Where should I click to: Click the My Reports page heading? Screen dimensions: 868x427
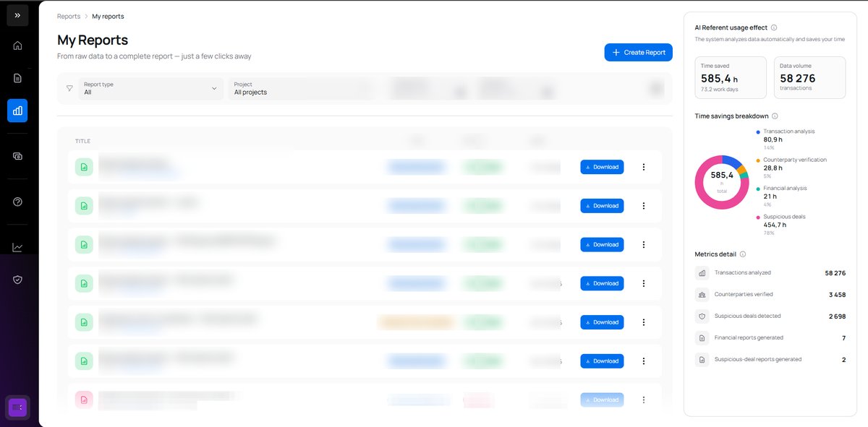(x=93, y=40)
